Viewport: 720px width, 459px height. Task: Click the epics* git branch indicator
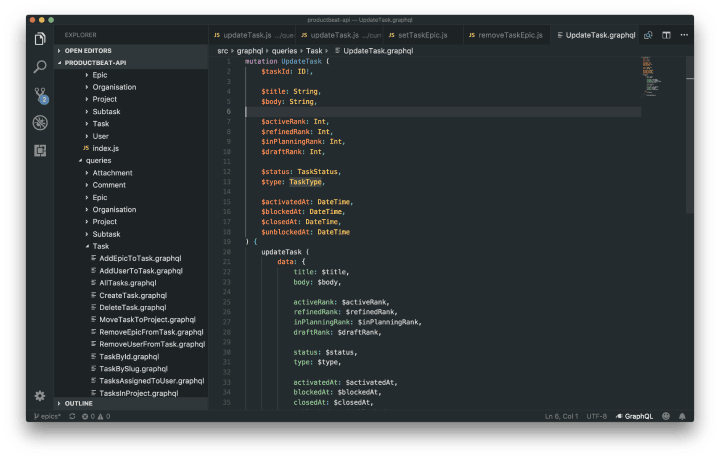[x=47, y=416]
